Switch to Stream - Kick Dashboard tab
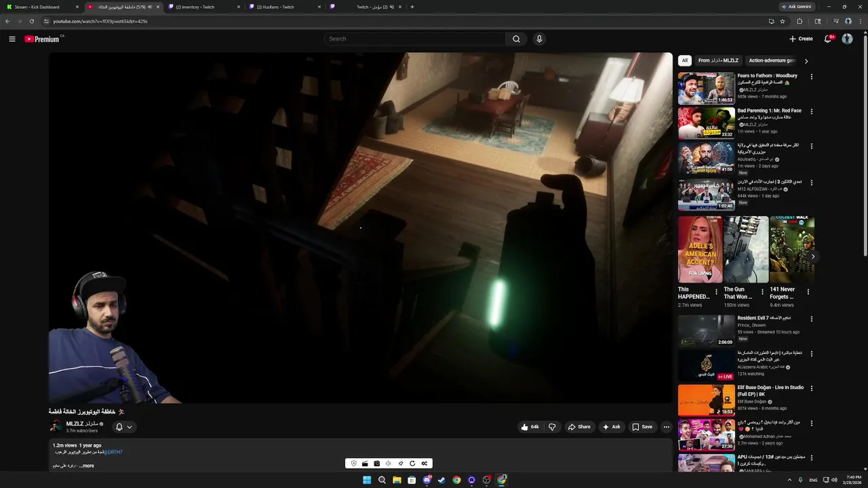This screenshot has width=868, height=488. [41, 7]
